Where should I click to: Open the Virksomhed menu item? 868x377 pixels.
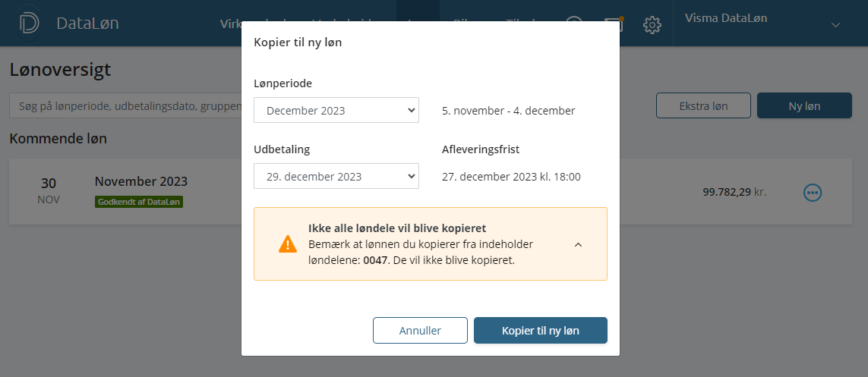coord(232,24)
